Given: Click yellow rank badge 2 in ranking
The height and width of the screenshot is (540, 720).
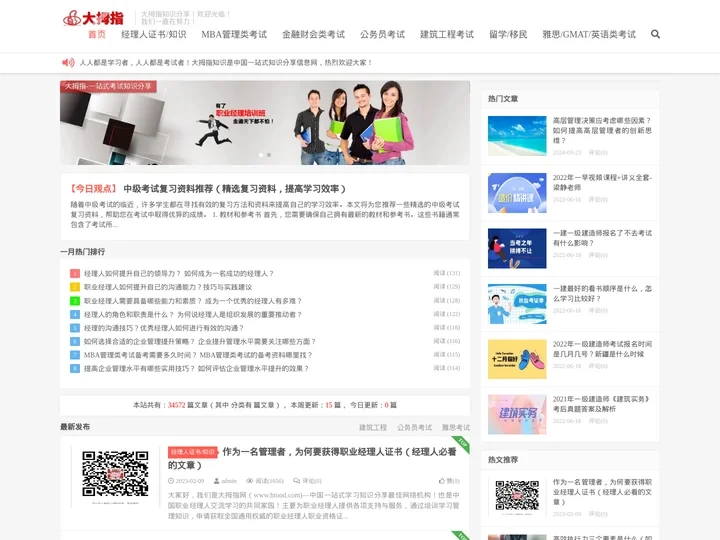Looking at the screenshot, I should tap(75, 287).
